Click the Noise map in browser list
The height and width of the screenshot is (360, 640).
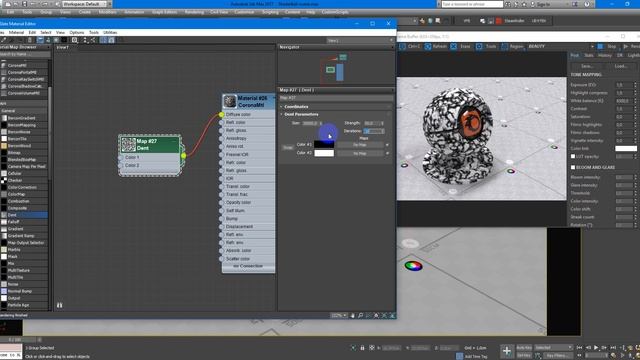click(x=13, y=284)
